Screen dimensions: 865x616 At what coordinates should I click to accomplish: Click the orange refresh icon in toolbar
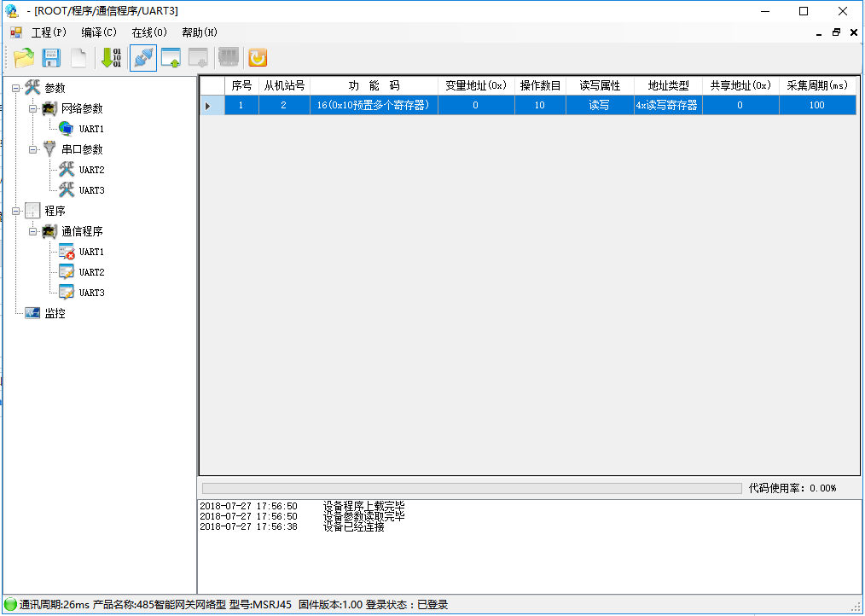[x=257, y=58]
